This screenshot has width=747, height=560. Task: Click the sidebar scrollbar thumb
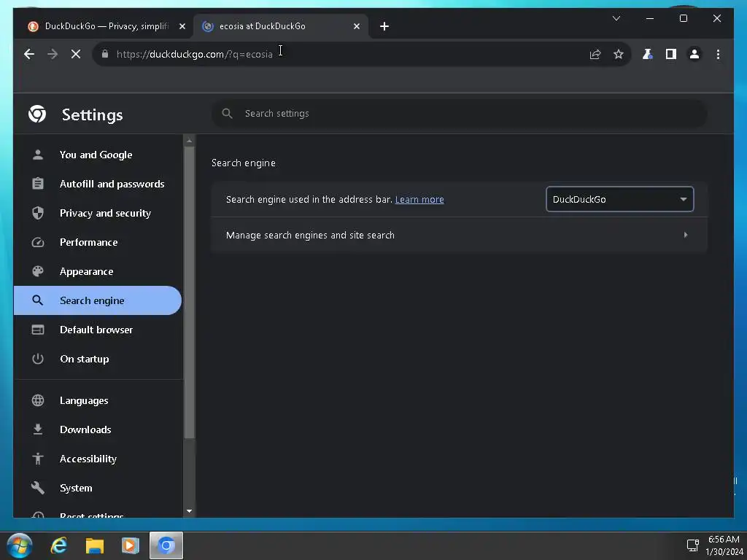pyautogui.click(x=189, y=292)
